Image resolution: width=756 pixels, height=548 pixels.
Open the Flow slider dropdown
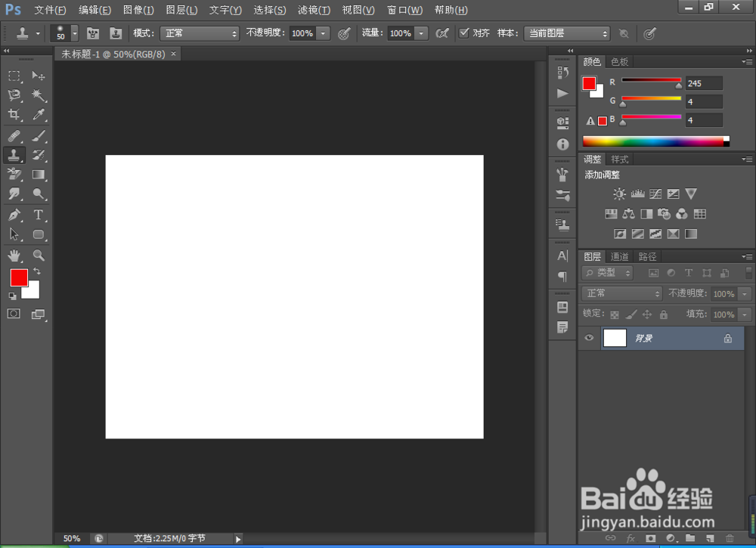coord(421,33)
